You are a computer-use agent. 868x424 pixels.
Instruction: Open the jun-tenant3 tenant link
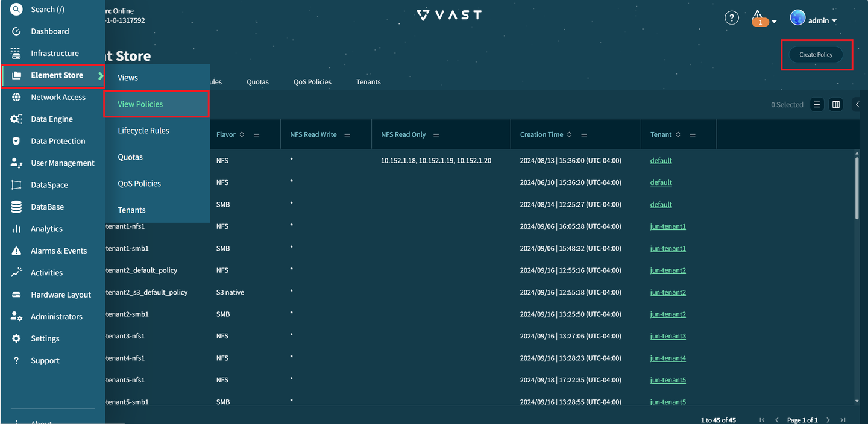pos(668,336)
